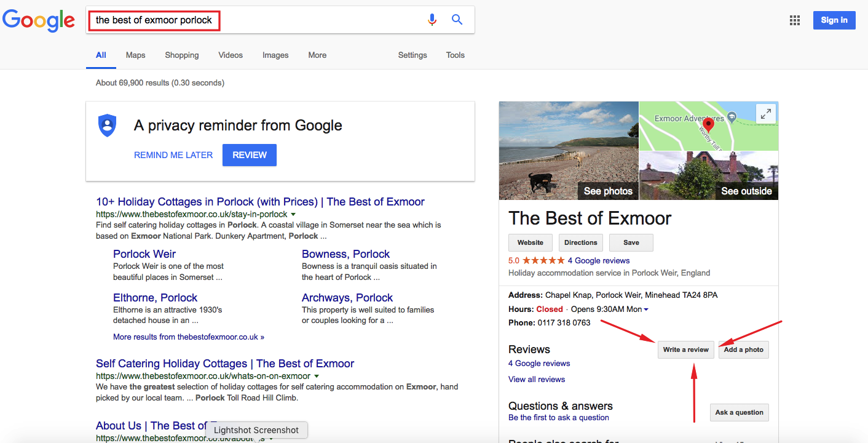Click the privacy shield icon
This screenshot has width=868, height=443.
click(x=107, y=126)
